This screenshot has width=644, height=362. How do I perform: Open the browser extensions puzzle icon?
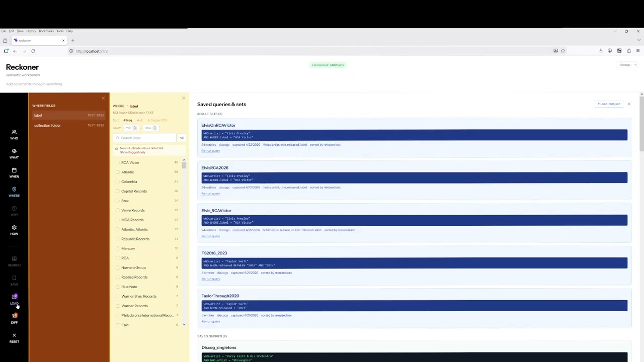[629, 51]
